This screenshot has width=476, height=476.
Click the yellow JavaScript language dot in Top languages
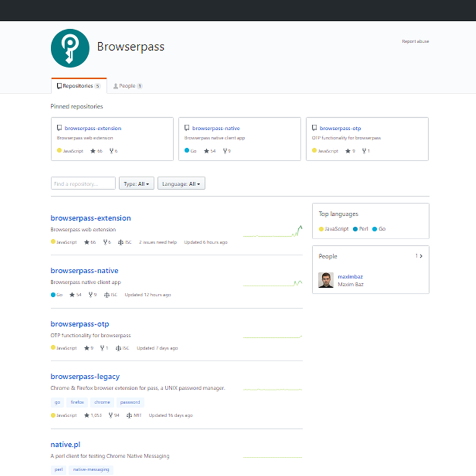(x=321, y=229)
